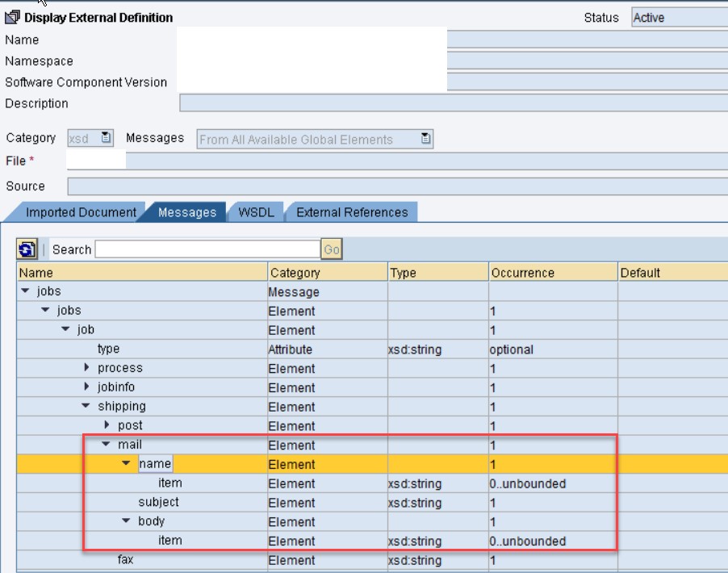Go to the External References tab
728x573 pixels.
(x=352, y=212)
